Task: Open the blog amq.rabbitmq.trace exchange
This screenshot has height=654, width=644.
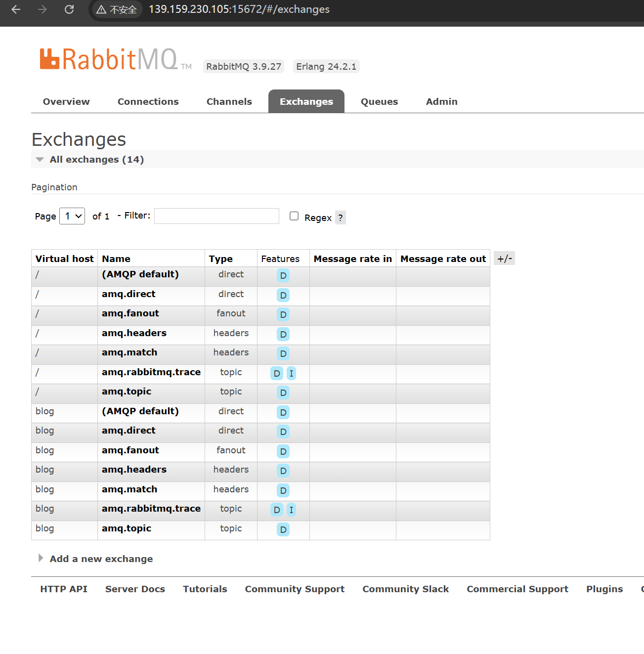Action: point(151,509)
